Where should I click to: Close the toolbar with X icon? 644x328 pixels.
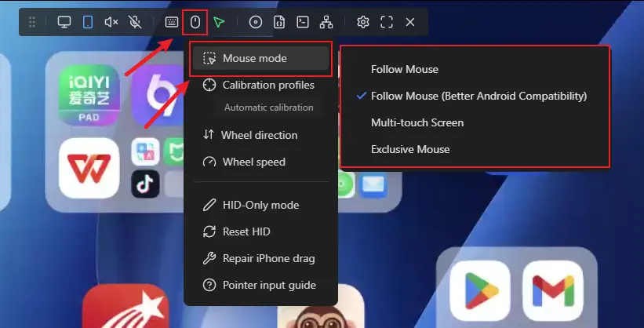click(x=410, y=22)
